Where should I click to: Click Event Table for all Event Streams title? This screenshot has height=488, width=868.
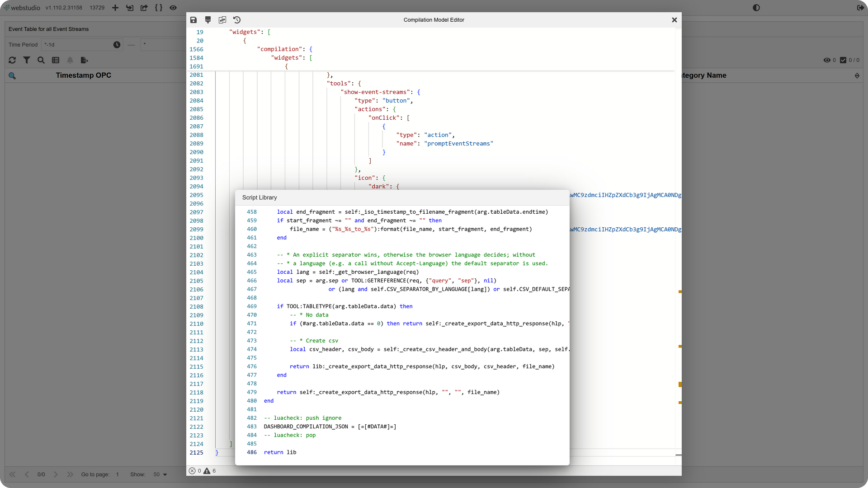tap(48, 29)
